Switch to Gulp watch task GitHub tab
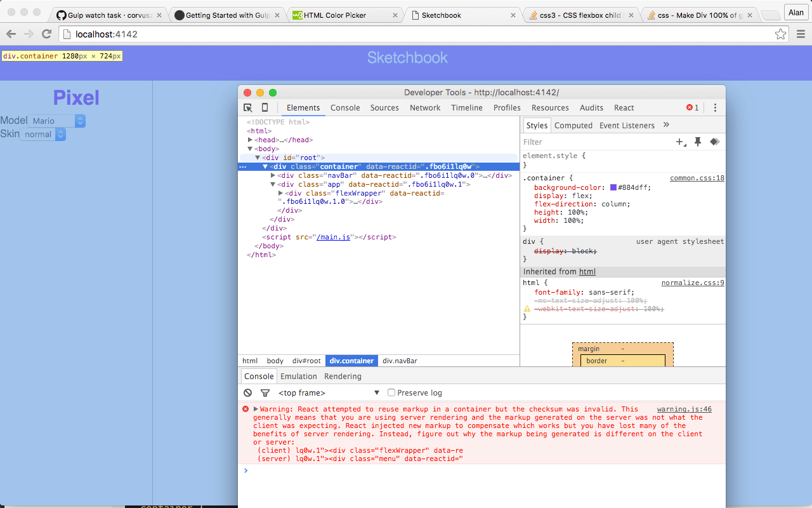 click(x=109, y=15)
